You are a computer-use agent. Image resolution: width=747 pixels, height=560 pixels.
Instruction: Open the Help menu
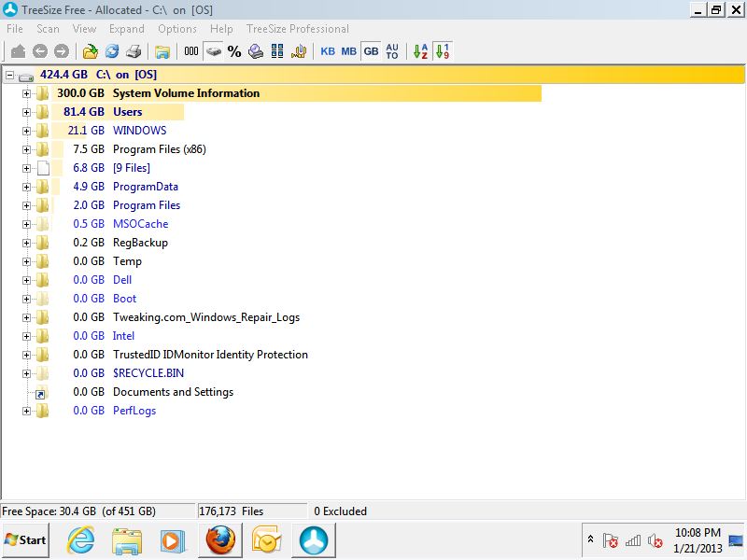(x=221, y=29)
